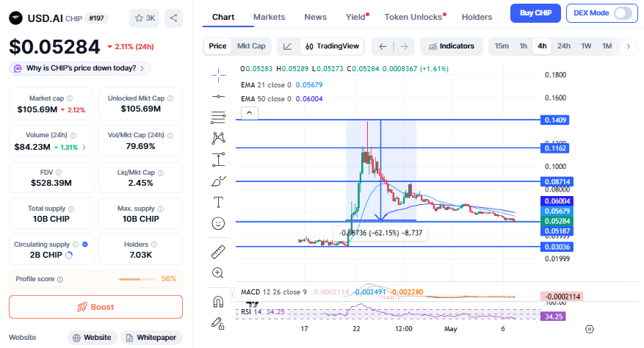644x348 pixels.
Task: Select TradingView chart mode
Action: pos(332,46)
